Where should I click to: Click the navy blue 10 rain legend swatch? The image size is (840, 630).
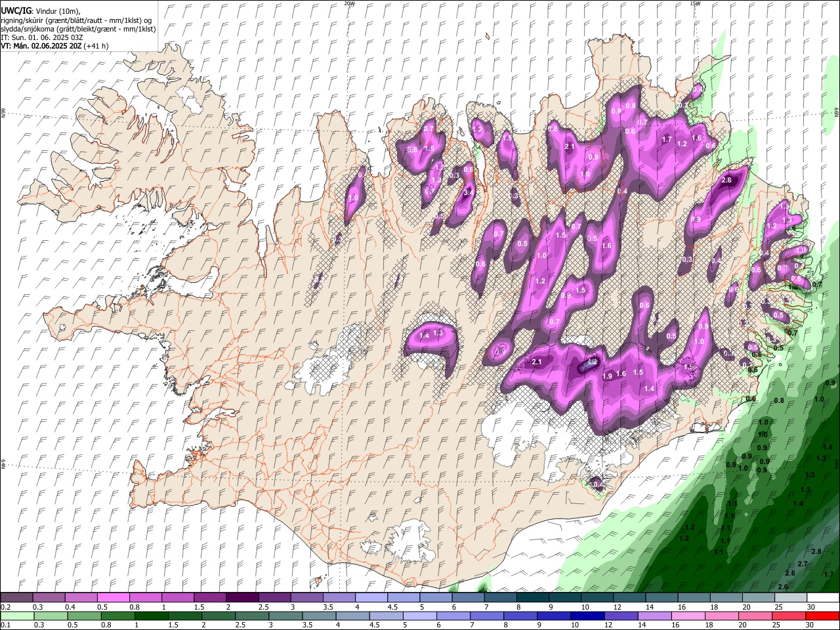(x=588, y=616)
